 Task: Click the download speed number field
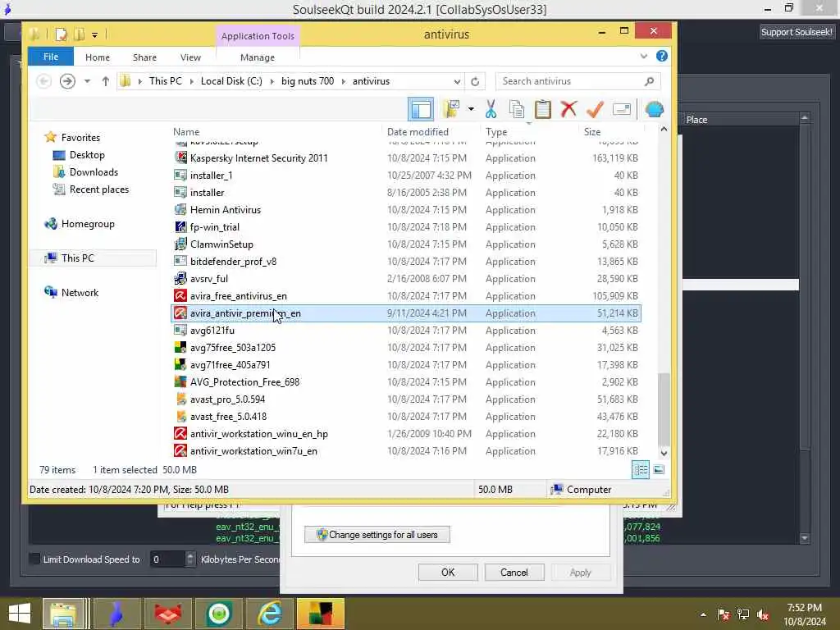pos(167,559)
